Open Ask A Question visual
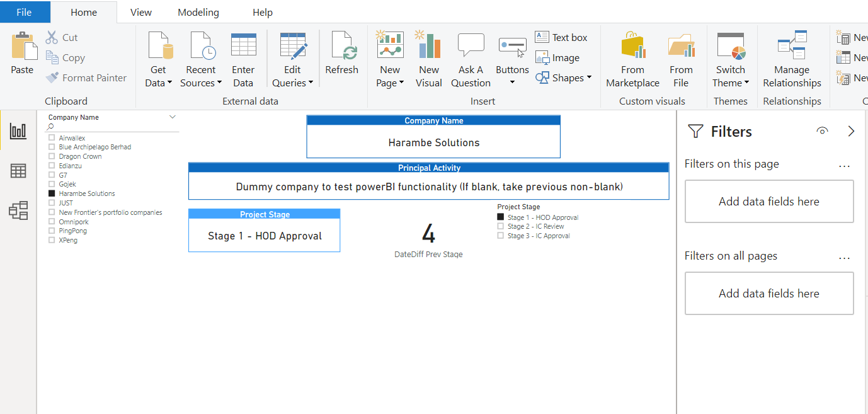868x414 pixels. [x=471, y=60]
